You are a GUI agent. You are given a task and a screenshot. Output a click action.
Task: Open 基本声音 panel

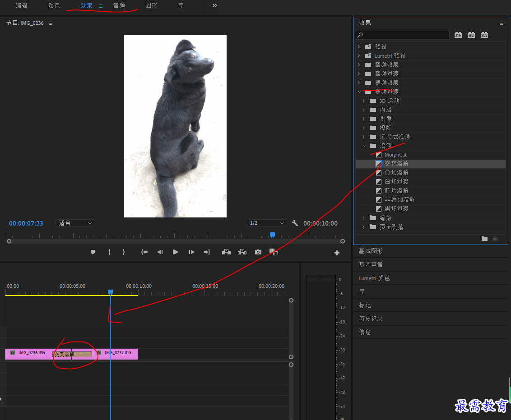[x=371, y=264]
